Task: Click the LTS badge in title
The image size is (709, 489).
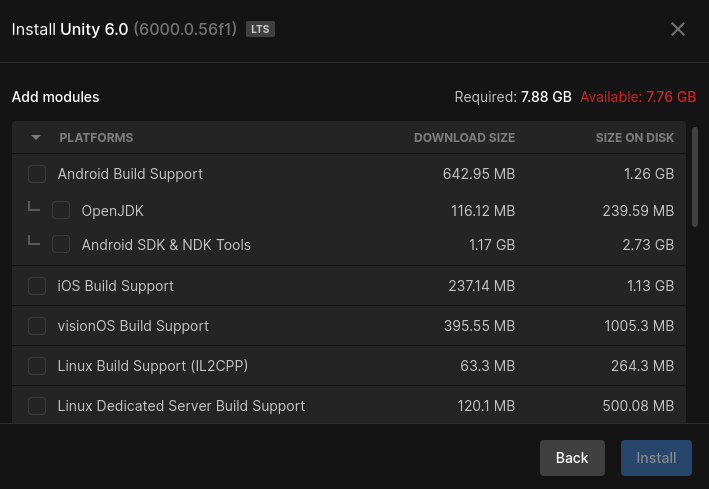Action: click(260, 29)
